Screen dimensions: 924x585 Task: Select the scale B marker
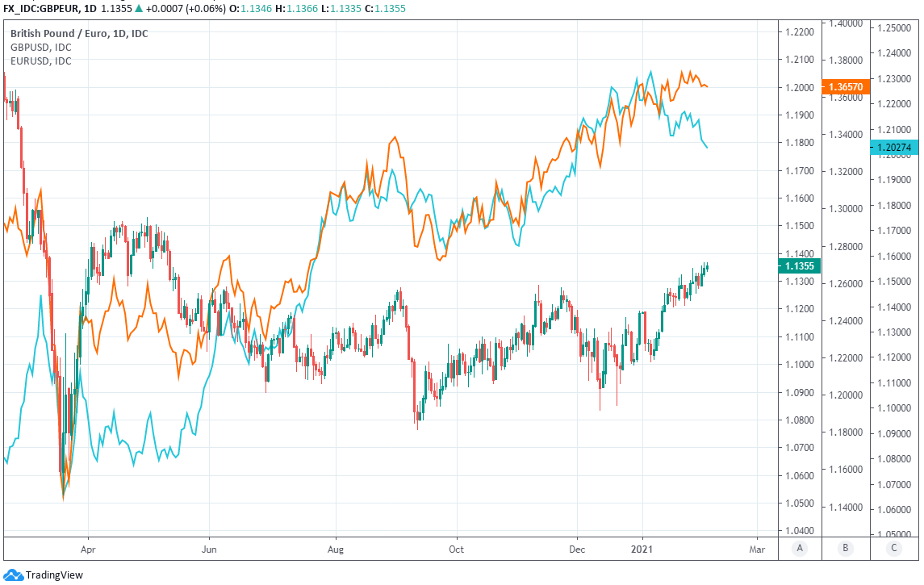(846, 549)
